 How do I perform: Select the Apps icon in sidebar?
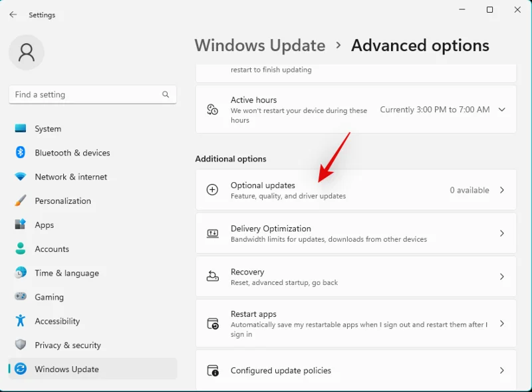pyautogui.click(x=21, y=225)
